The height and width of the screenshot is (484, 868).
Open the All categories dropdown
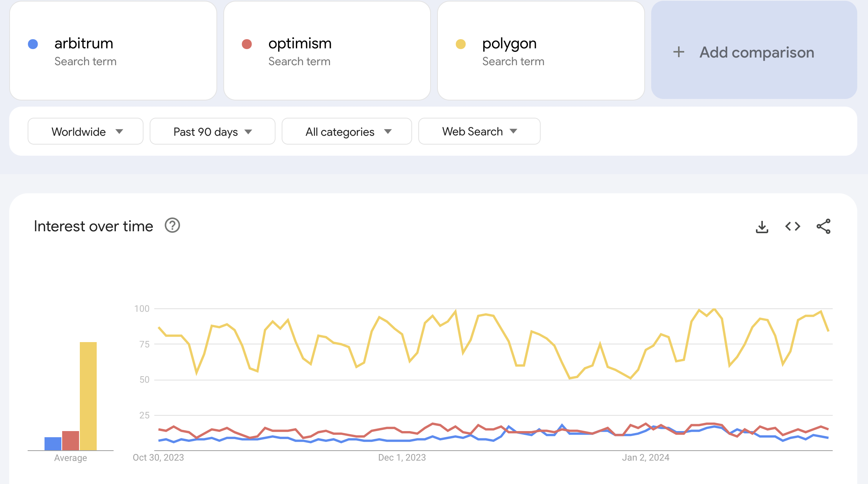pyautogui.click(x=347, y=132)
